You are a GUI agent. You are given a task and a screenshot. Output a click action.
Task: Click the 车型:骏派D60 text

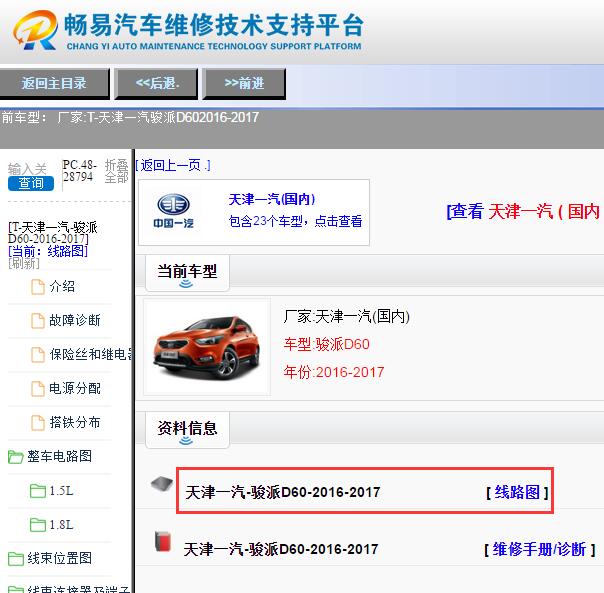pyautogui.click(x=326, y=344)
